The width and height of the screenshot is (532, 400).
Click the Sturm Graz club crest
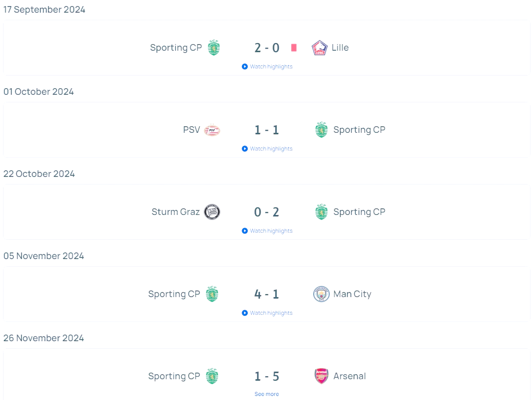point(212,212)
